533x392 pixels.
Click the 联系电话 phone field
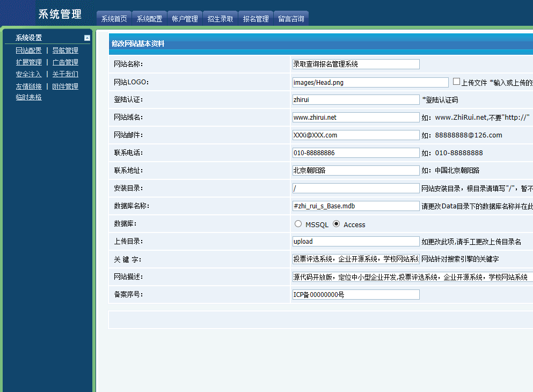356,153
